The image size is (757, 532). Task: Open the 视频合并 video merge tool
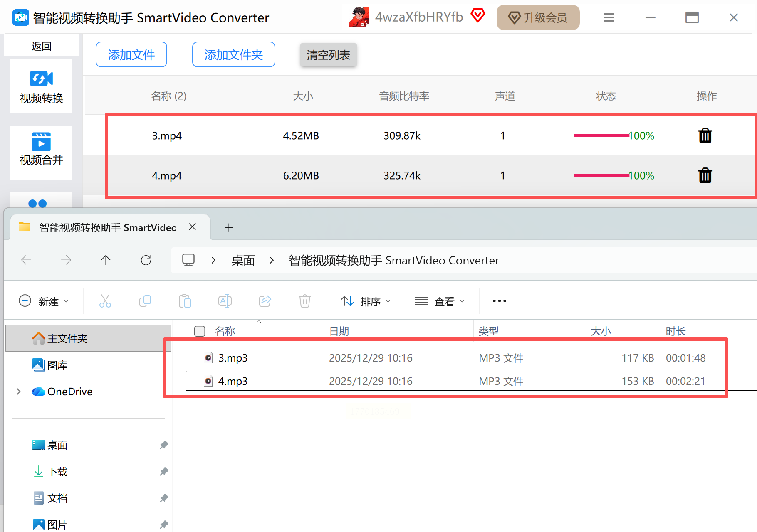pyautogui.click(x=41, y=152)
